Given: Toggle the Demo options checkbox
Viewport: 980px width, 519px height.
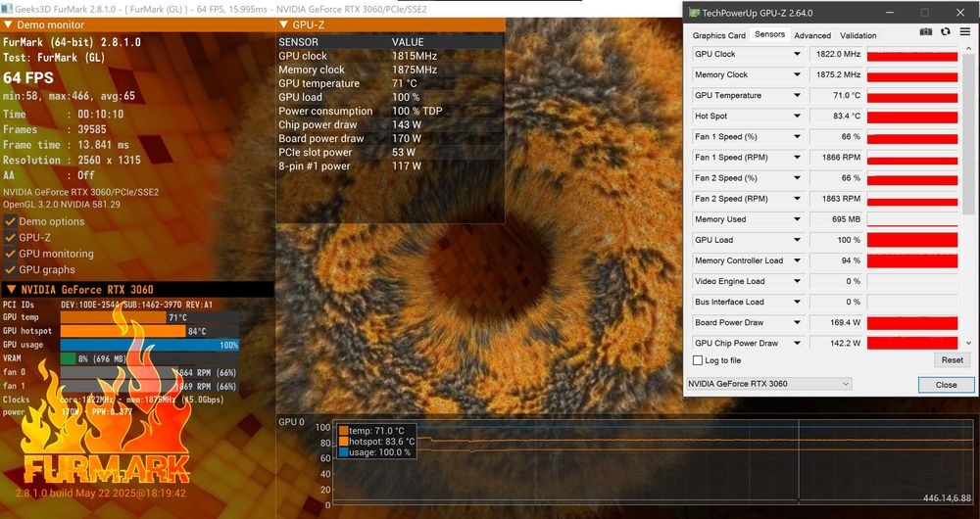Looking at the screenshot, I should coord(10,221).
